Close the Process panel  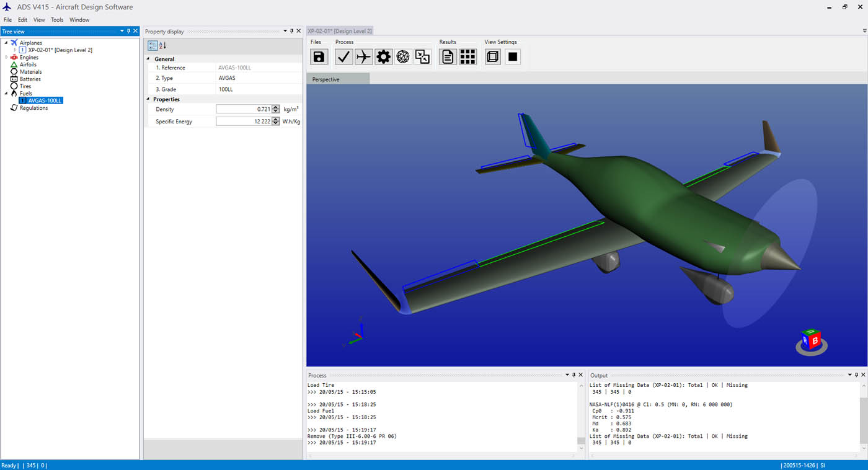[581, 375]
